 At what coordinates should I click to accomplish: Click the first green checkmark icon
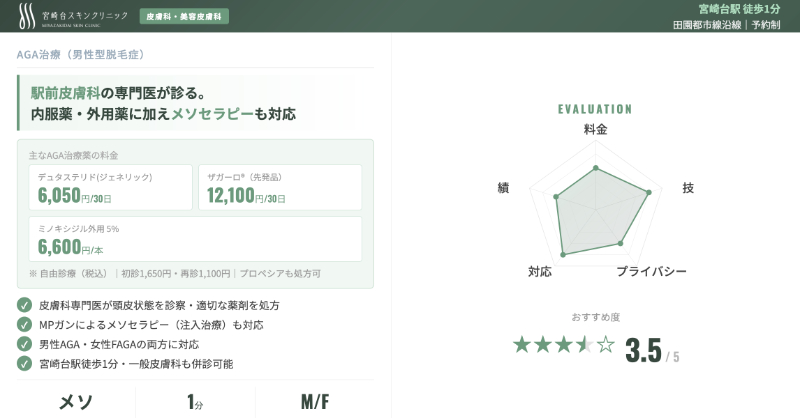tap(24, 305)
